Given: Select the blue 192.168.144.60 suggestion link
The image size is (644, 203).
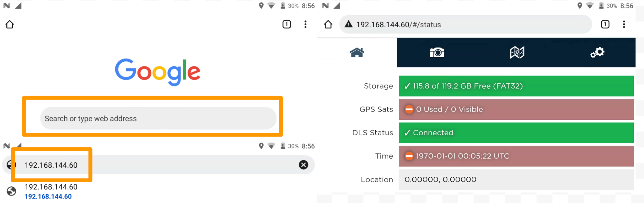Looking at the screenshot, I should (x=48, y=196).
